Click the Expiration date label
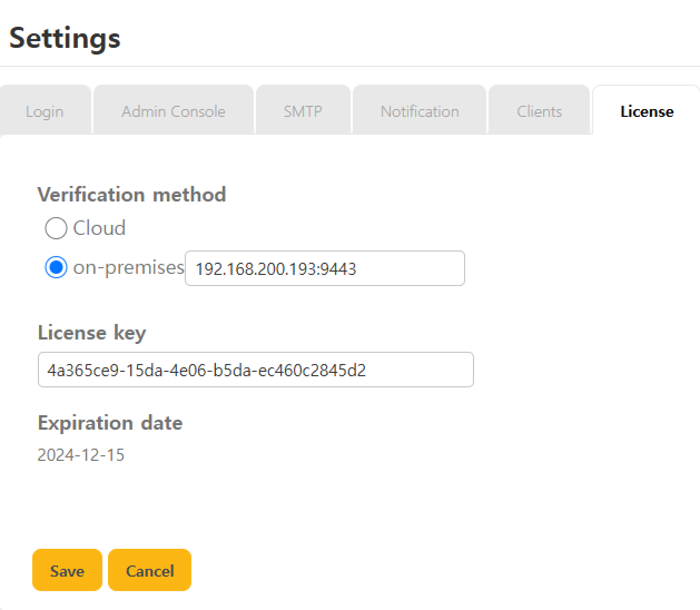Screen dimensions: 700x610 click(x=110, y=422)
